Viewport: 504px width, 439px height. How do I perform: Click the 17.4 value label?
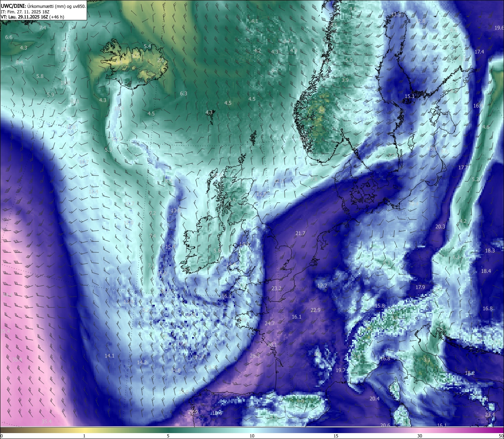click(x=479, y=52)
